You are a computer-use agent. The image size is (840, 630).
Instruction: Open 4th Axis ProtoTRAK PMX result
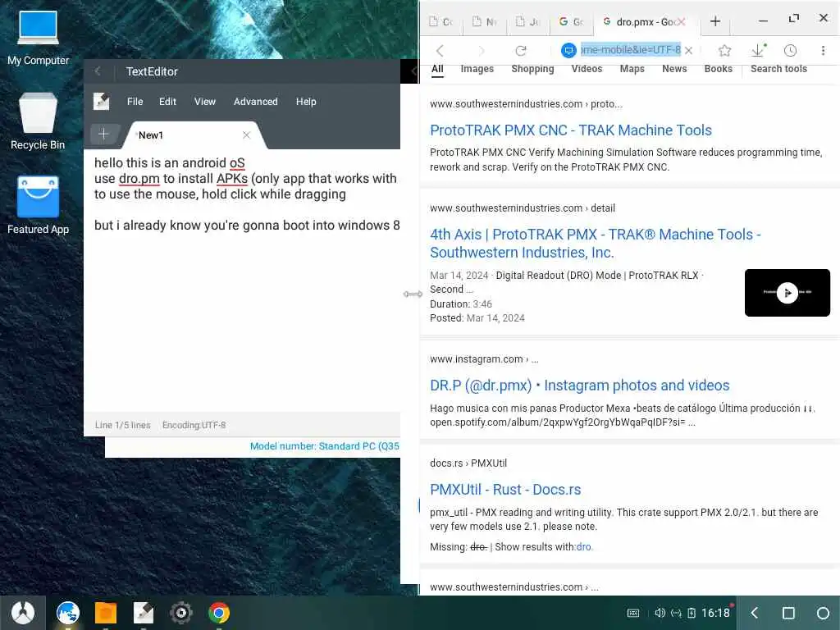(596, 243)
